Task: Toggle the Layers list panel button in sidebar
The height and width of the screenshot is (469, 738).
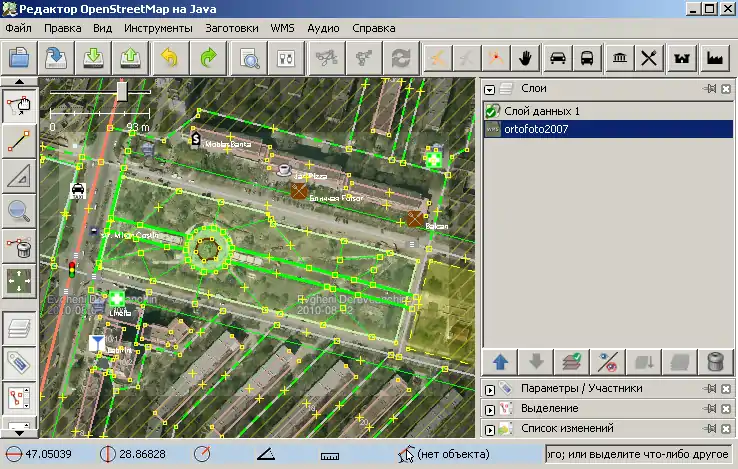Action: 18,328
